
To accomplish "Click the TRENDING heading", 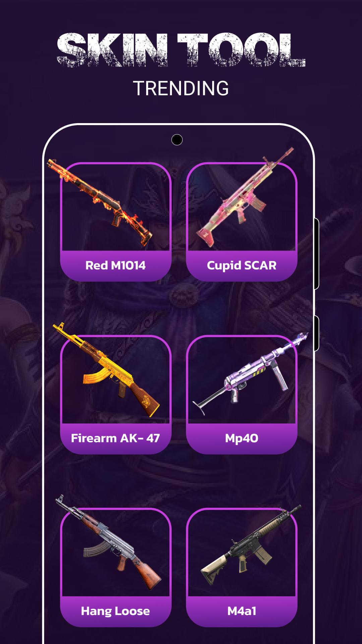I will 181,89.
